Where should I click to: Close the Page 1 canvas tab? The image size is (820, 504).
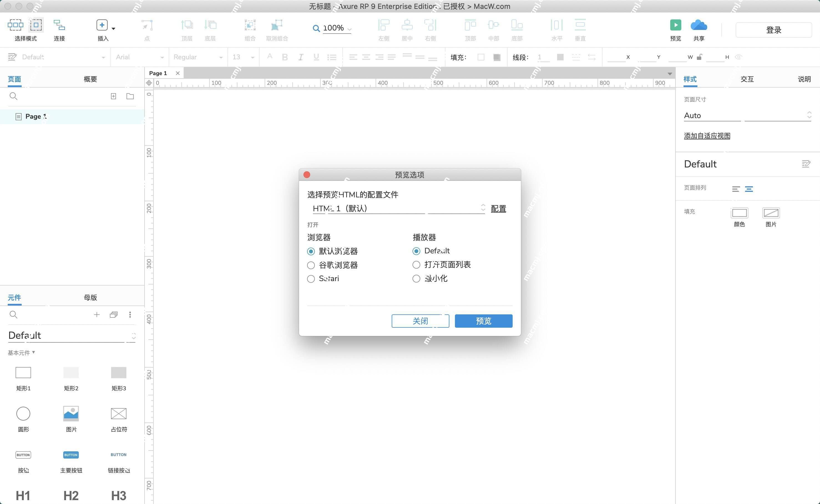pyautogui.click(x=178, y=73)
